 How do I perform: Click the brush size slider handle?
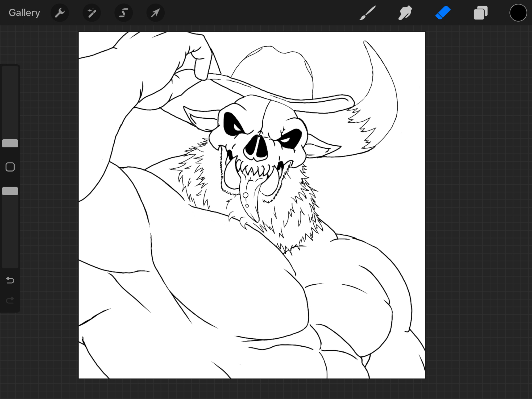coord(10,143)
